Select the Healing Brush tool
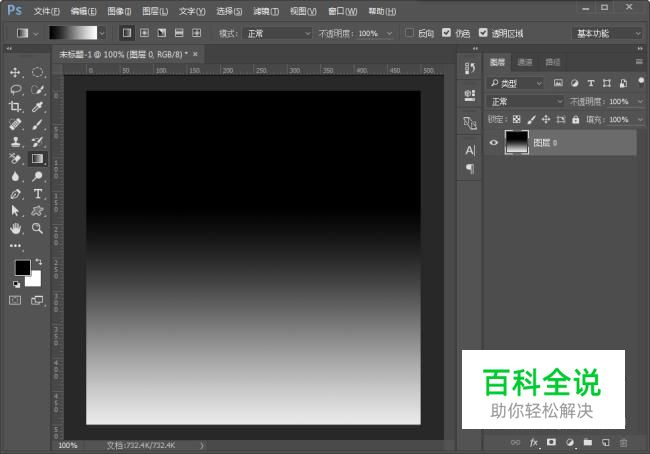Screen dimensions: 650x454 (15, 124)
